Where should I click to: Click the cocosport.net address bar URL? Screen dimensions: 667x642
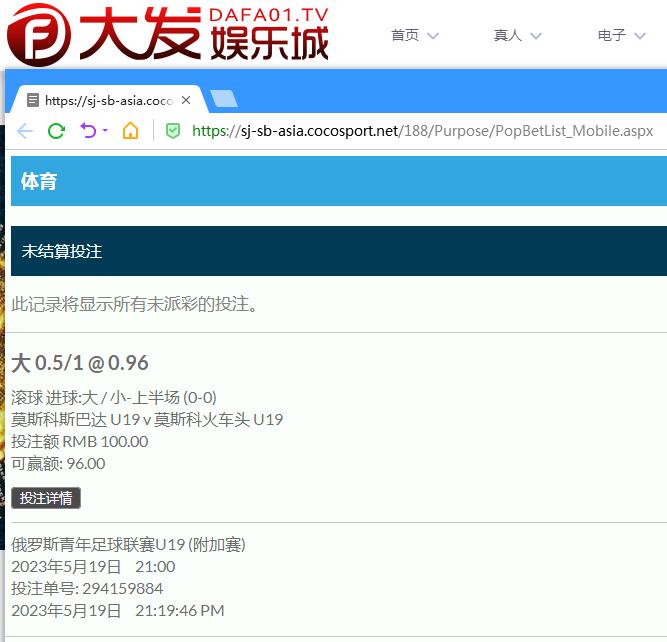coord(422,131)
